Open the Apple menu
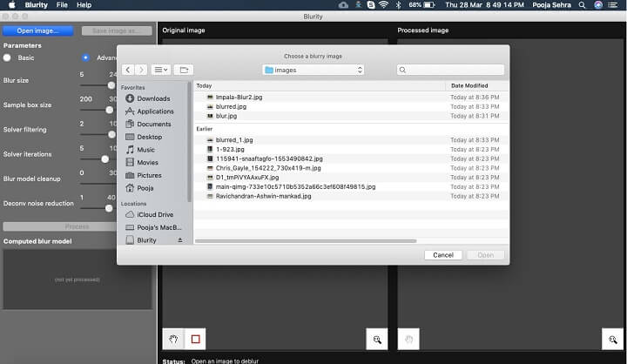The height and width of the screenshot is (364, 627). click(12, 5)
